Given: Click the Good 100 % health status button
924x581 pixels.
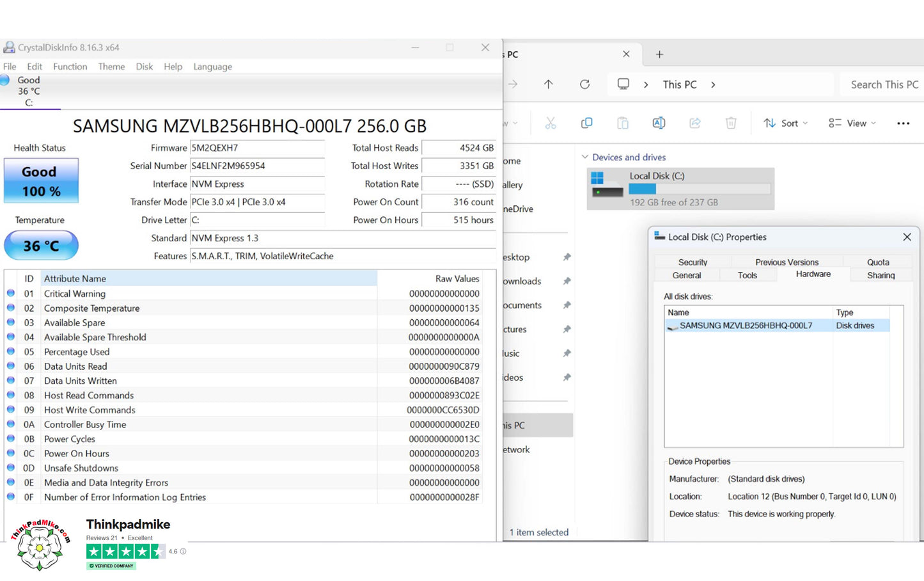Looking at the screenshot, I should (41, 181).
